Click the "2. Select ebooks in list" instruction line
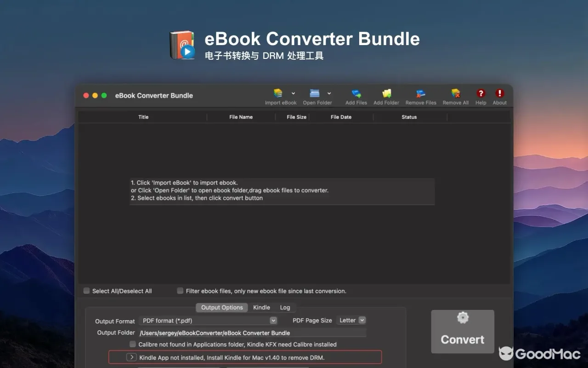 pyautogui.click(x=197, y=198)
